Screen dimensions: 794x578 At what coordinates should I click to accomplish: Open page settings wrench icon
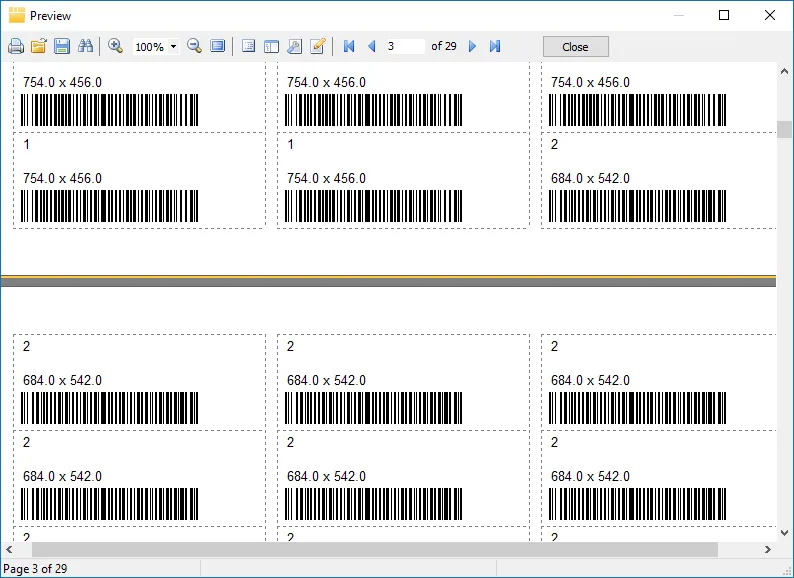(294, 46)
